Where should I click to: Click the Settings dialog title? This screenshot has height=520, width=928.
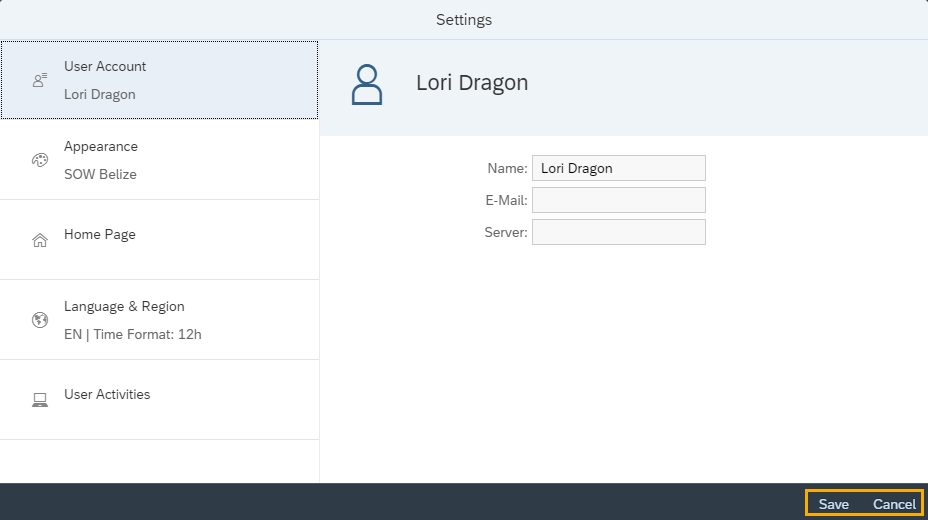[x=464, y=20]
